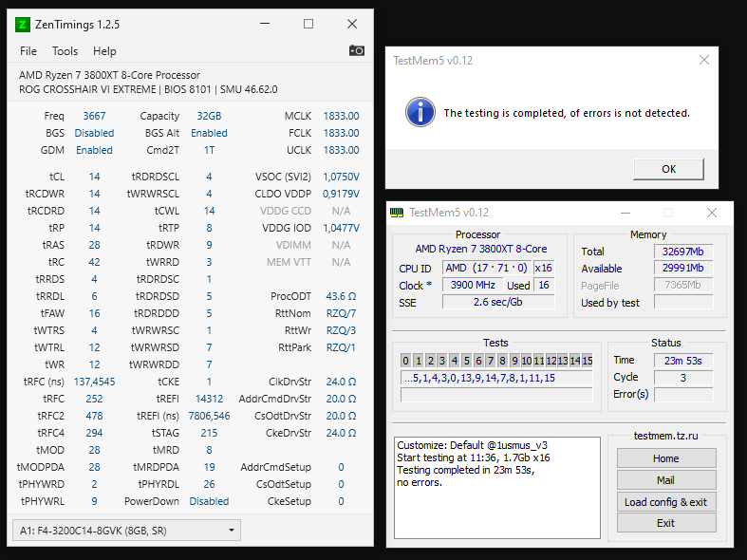Click the Freq value 3667

[x=94, y=116]
